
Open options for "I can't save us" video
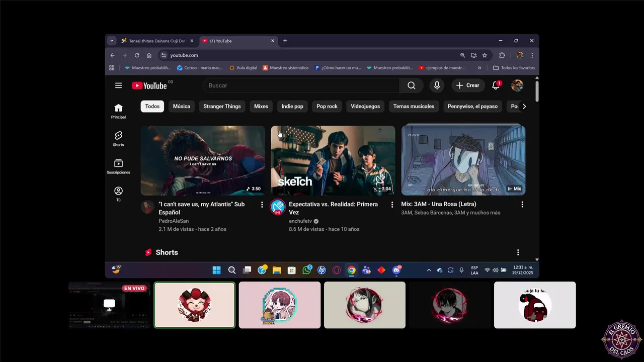262,205
